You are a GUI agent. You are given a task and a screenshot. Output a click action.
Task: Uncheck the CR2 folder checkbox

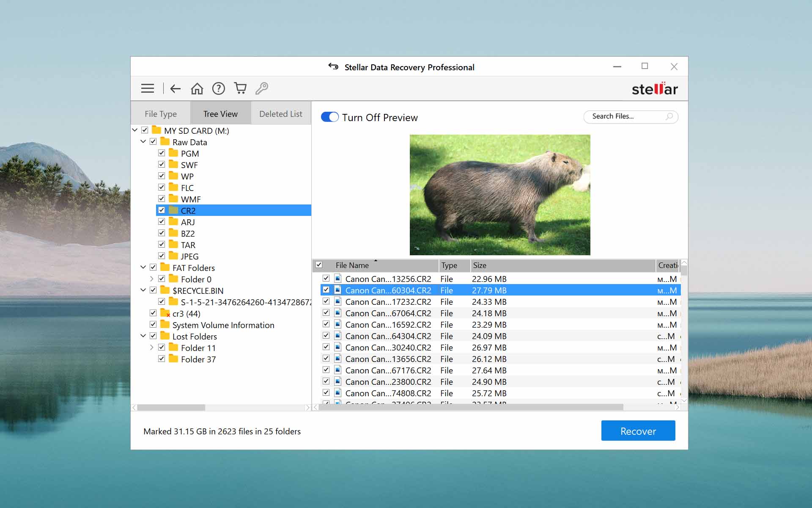click(x=162, y=210)
